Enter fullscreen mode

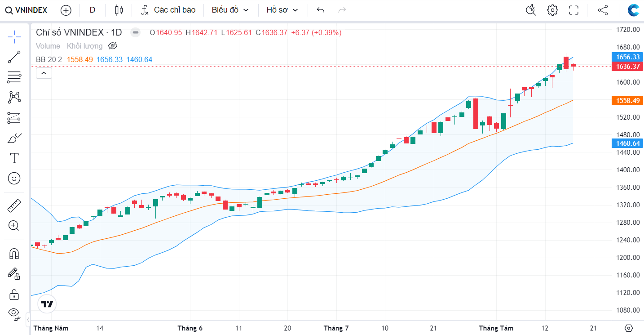(574, 10)
